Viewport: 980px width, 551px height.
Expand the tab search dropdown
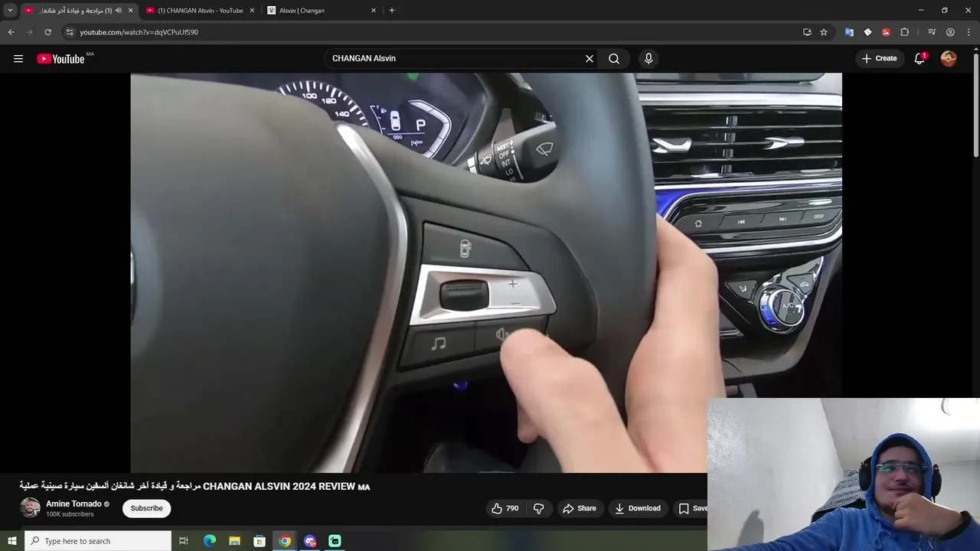point(10,11)
